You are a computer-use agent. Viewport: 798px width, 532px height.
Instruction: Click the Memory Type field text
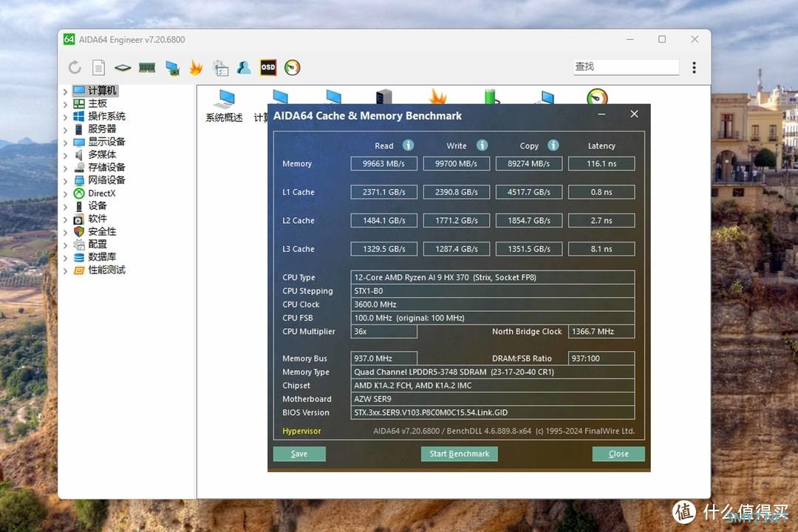(x=493, y=372)
